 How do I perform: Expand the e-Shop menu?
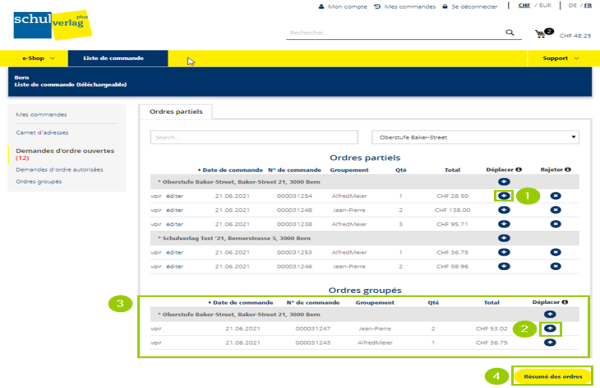click(x=38, y=58)
